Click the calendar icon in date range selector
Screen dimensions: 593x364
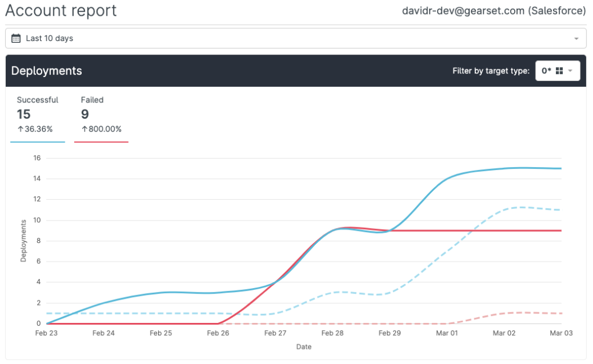click(x=16, y=38)
